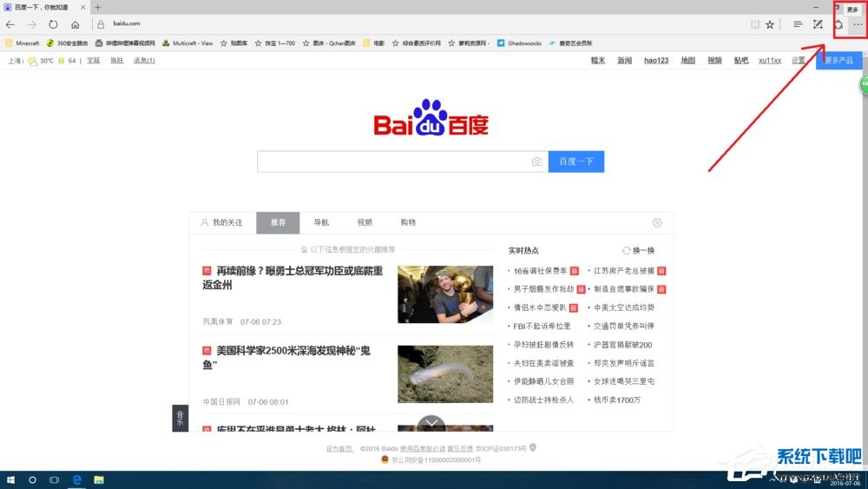
Task: Open the 珠宝 1—700 bookmark
Action: pyautogui.click(x=274, y=43)
